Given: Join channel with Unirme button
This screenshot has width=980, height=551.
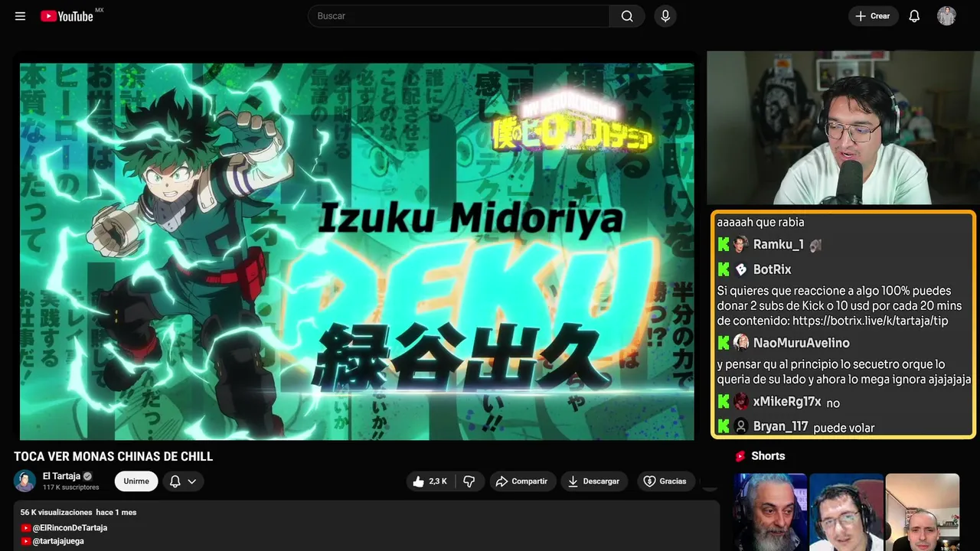Looking at the screenshot, I should pyautogui.click(x=136, y=481).
